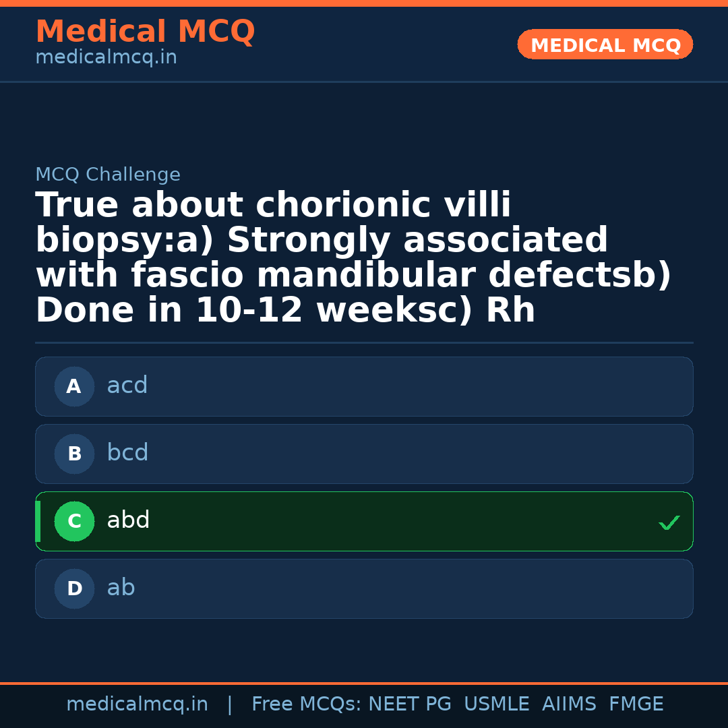Visit medicalmcq.in link under the header title
This screenshot has width=728, height=728.
pos(106,58)
